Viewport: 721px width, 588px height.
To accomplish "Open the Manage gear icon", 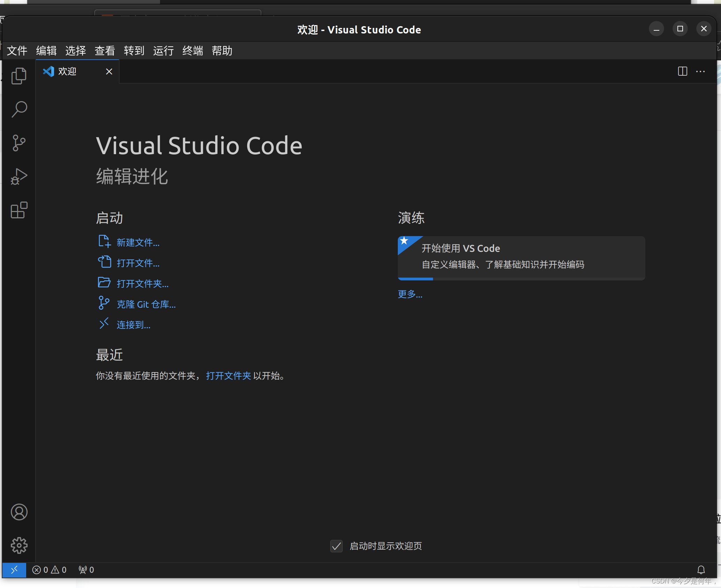I will click(19, 545).
